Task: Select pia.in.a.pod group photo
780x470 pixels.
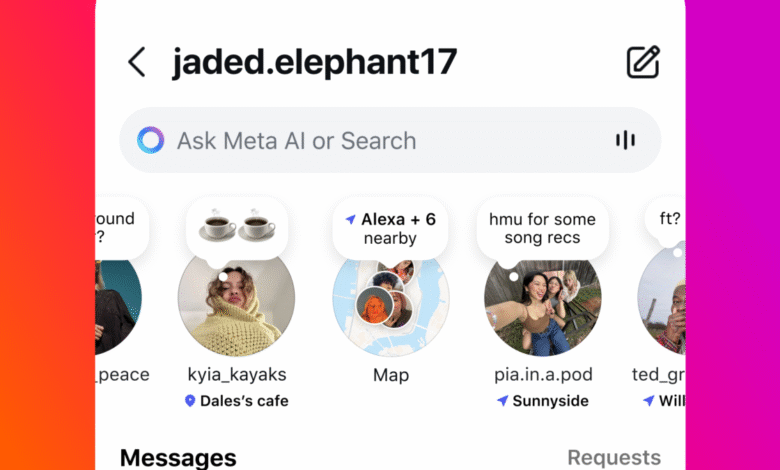Action: [543, 306]
